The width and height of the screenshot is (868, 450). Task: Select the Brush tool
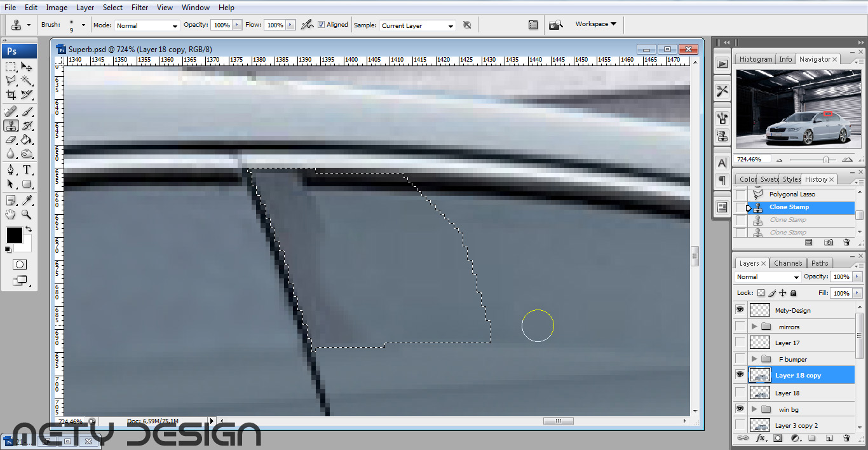(27, 111)
